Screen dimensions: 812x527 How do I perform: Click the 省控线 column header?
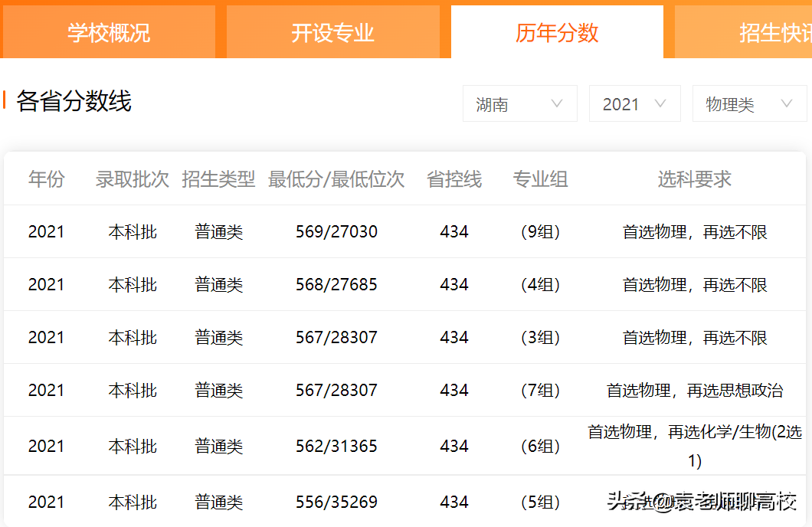[x=453, y=178]
